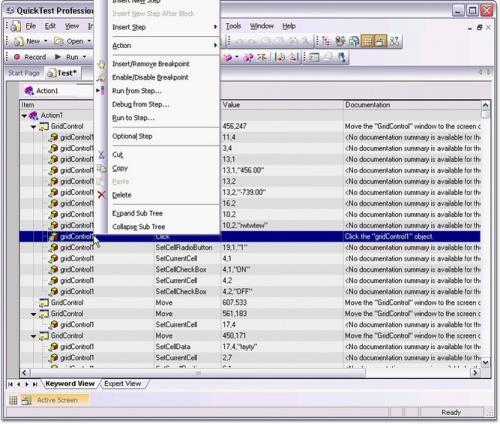Toggle the highlighted Active Screen toolbar icon
The image size is (500, 424).
click(381, 41)
